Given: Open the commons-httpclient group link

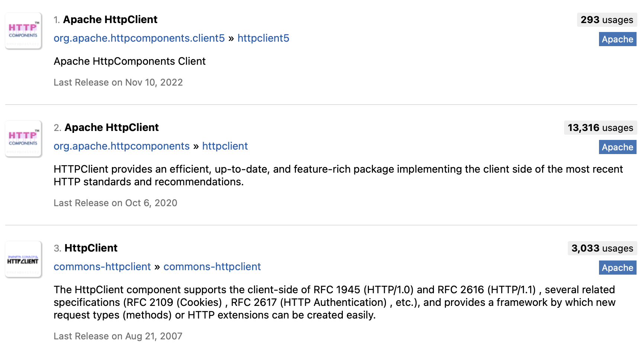Looking at the screenshot, I should (102, 266).
